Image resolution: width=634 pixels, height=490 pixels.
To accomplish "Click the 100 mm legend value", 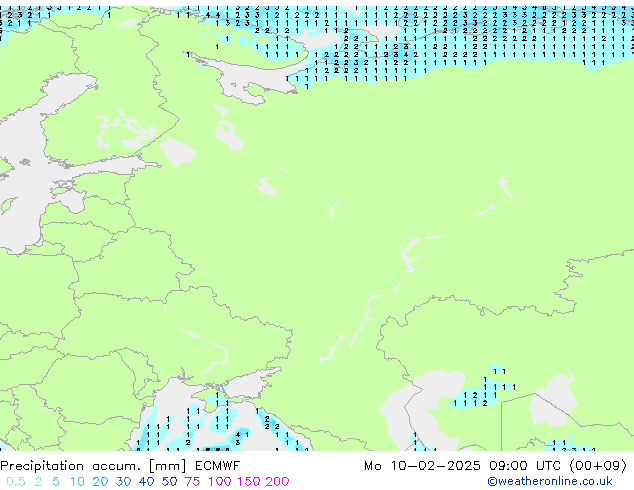I will [x=220, y=482].
